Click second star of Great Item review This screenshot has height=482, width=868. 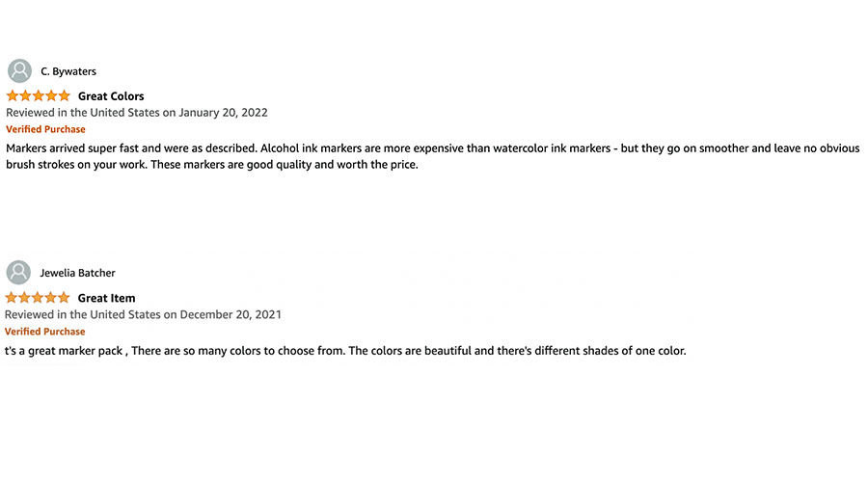[x=25, y=298]
